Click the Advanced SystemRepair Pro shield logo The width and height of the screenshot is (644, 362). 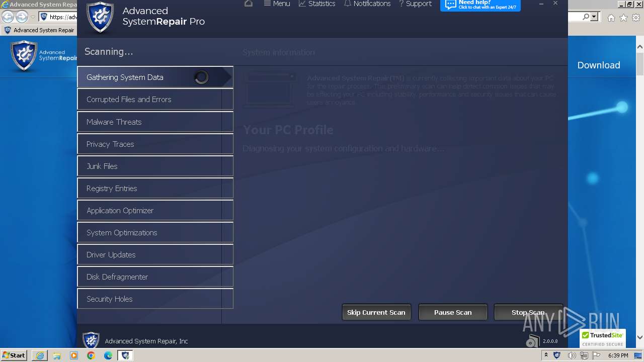tap(100, 17)
